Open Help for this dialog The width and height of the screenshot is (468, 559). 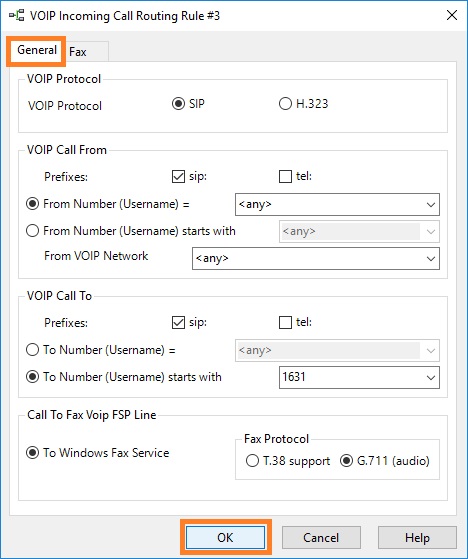pos(417,537)
